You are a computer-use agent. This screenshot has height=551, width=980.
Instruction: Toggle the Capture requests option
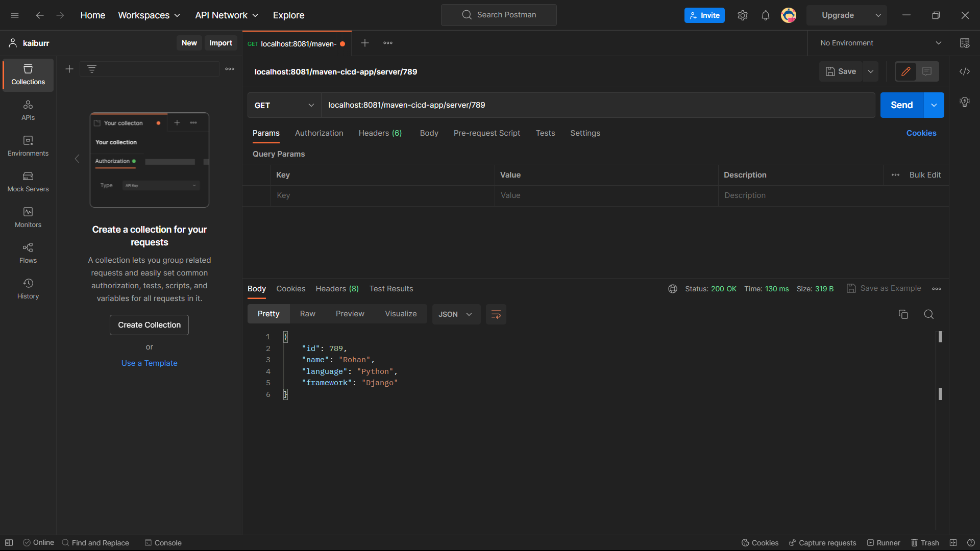tap(823, 543)
